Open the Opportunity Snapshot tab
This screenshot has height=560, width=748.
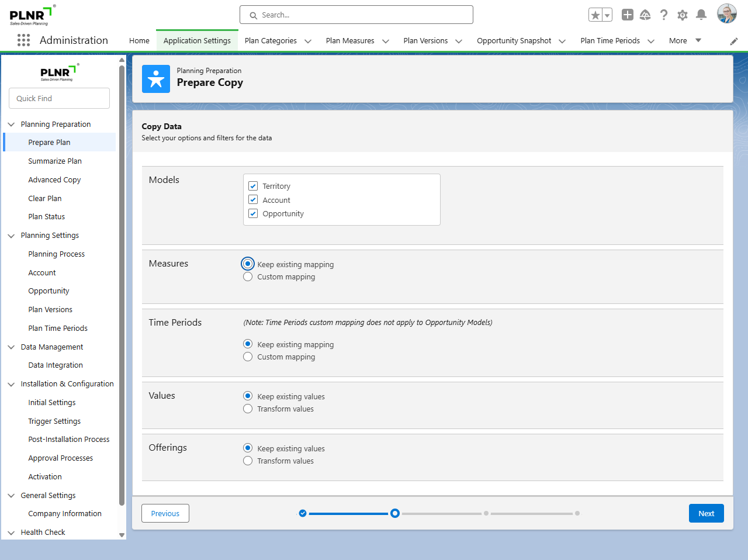tap(514, 40)
